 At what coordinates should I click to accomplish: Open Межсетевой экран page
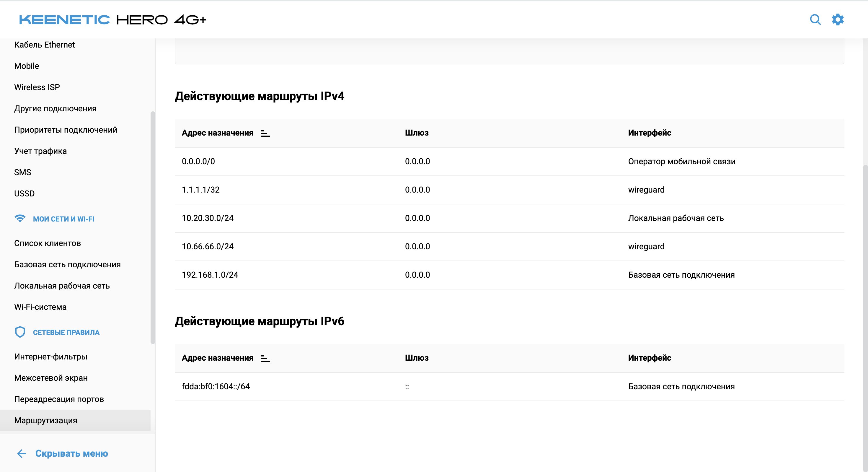(x=51, y=378)
